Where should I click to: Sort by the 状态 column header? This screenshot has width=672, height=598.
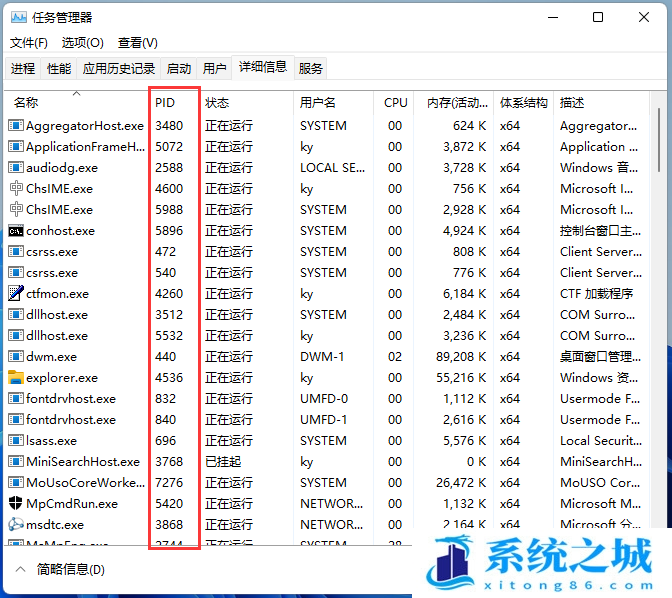tap(247, 102)
